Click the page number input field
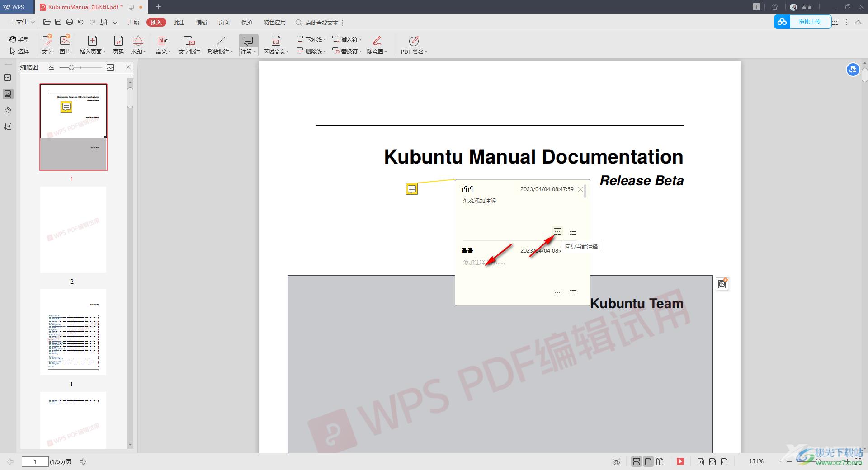The image size is (868, 470). pos(35,461)
